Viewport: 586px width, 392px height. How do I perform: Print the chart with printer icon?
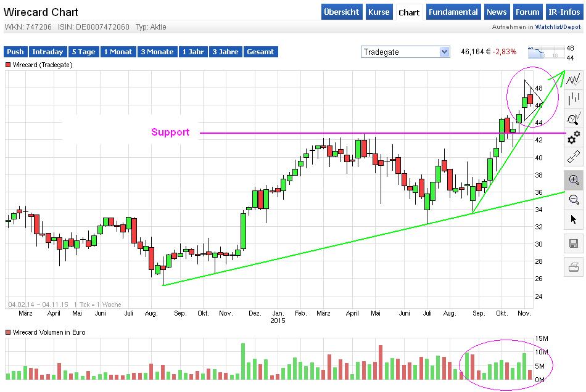(x=573, y=267)
